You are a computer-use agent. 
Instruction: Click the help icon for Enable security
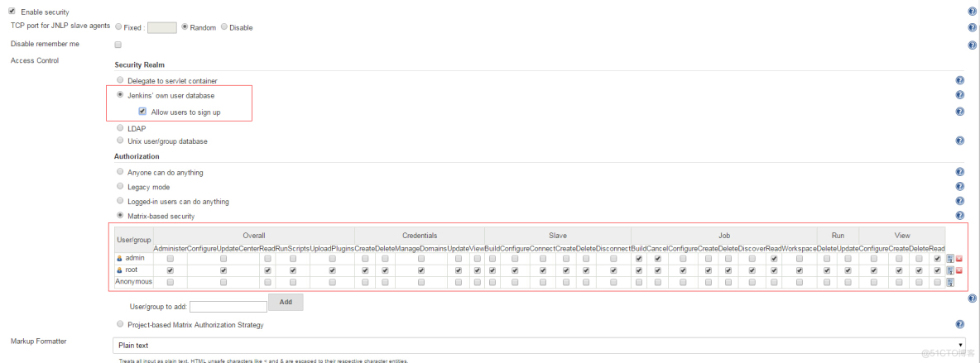coord(972,12)
